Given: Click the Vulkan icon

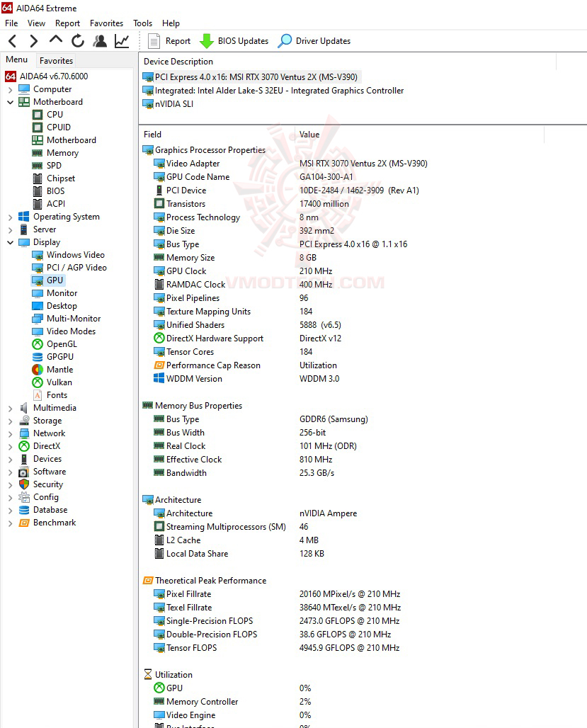Looking at the screenshot, I should click(38, 382).
